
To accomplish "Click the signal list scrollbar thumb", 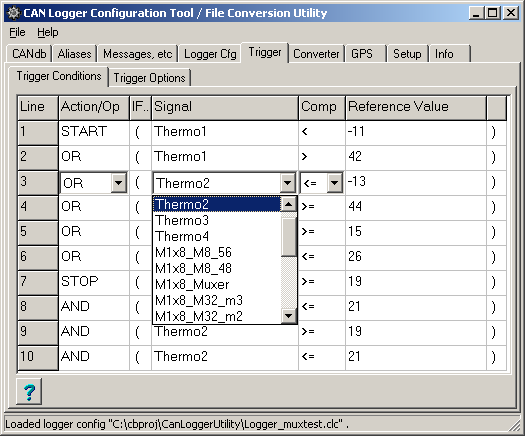I will (289, 237).
